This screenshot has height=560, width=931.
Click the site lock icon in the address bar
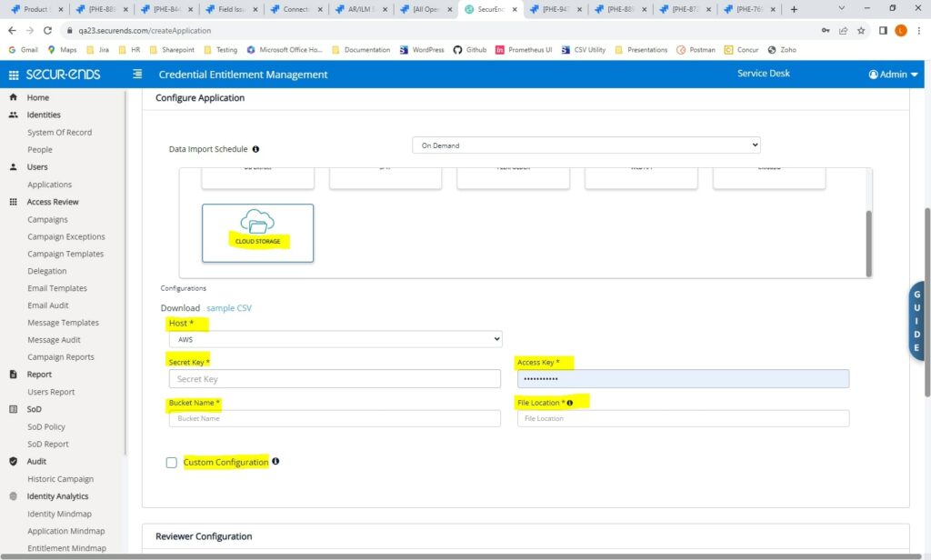tap(69, 30)
